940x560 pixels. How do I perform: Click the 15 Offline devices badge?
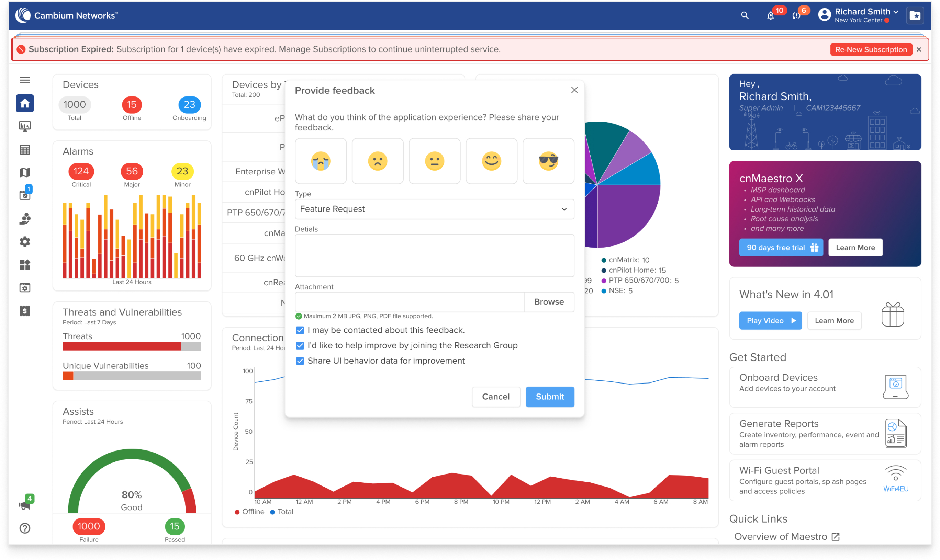coord(132,104)
